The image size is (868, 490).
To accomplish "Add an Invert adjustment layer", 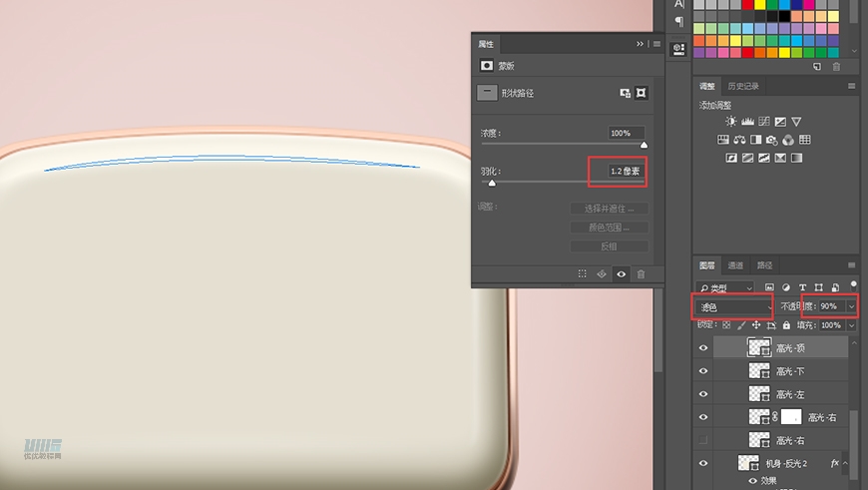I will (x=731, y=158).
